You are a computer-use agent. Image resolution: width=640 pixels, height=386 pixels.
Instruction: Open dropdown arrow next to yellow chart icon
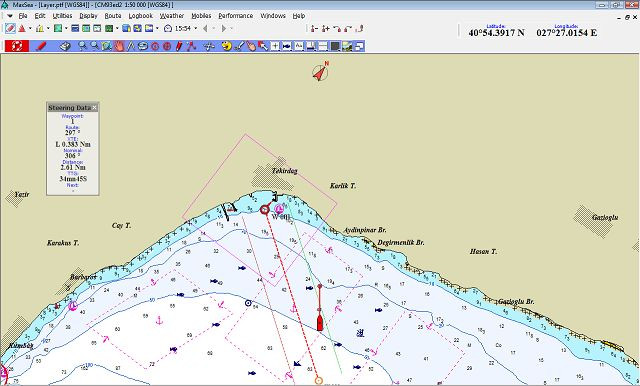(48, 28)
